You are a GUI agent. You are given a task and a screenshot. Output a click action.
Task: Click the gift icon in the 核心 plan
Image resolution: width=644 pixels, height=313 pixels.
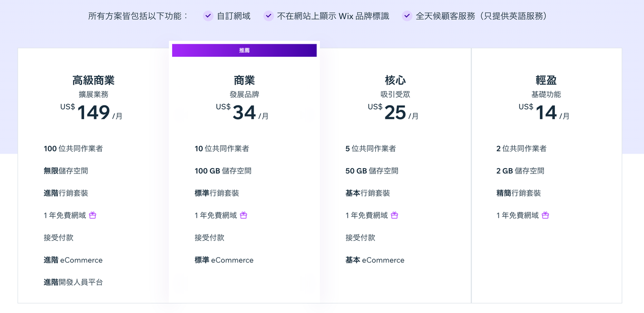pyautogui.click(x=395, y=215)
